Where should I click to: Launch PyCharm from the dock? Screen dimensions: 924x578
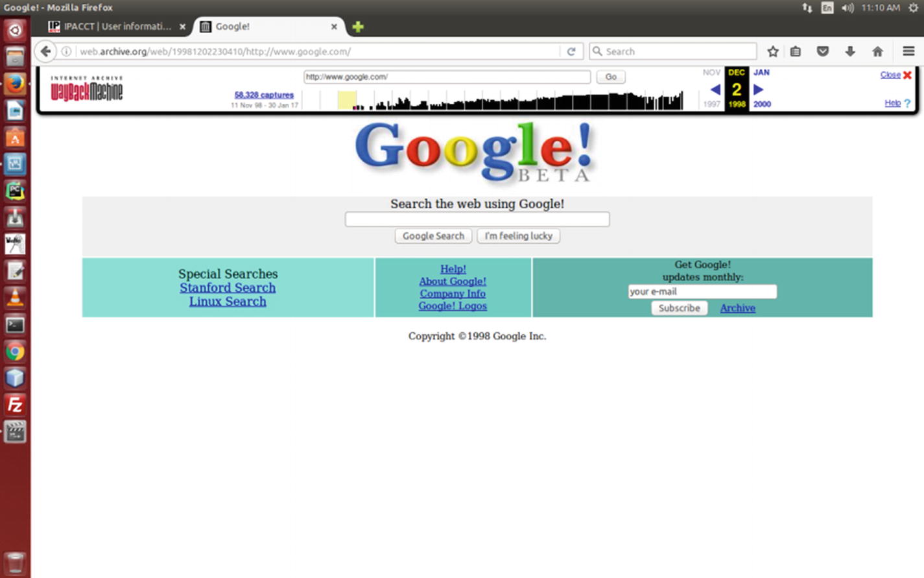15,191
